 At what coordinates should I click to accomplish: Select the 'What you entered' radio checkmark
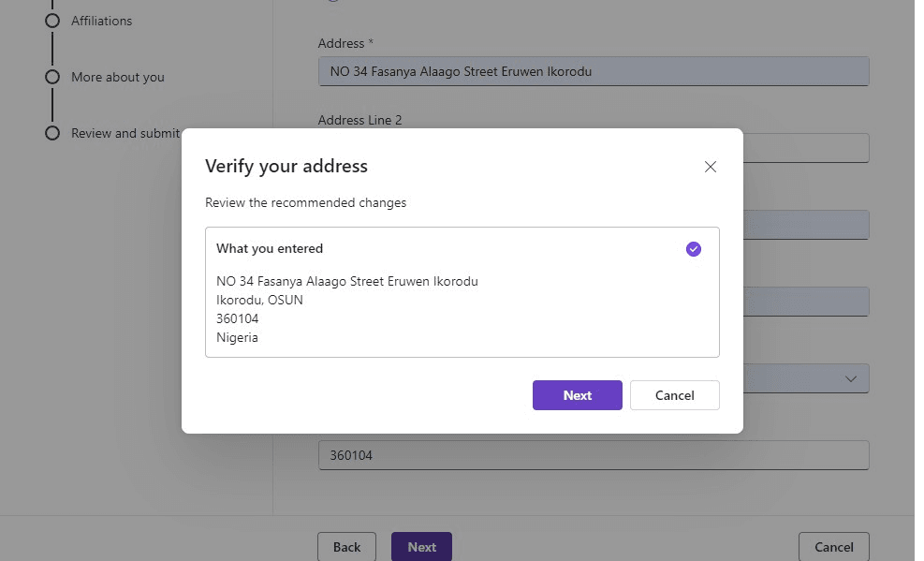(x=693, y=249)
